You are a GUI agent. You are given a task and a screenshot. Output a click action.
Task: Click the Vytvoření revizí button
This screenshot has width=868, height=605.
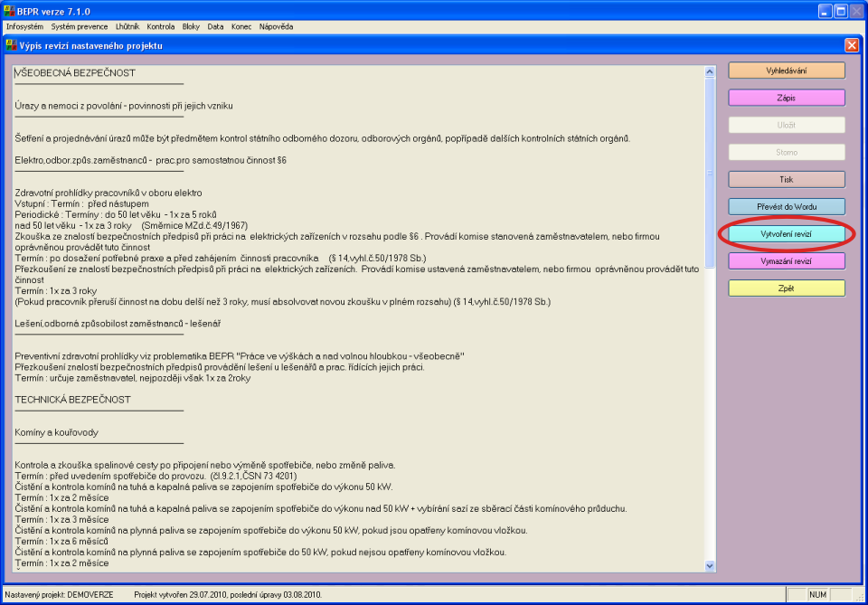click(x=787, y=233)
